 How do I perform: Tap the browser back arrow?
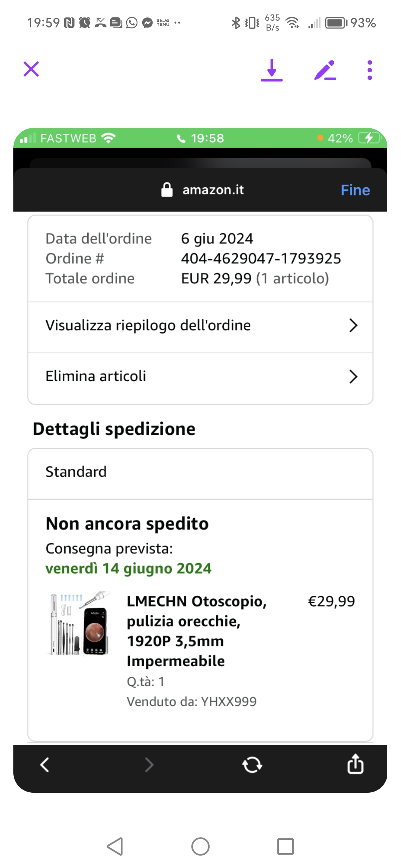tap(45, 765)
